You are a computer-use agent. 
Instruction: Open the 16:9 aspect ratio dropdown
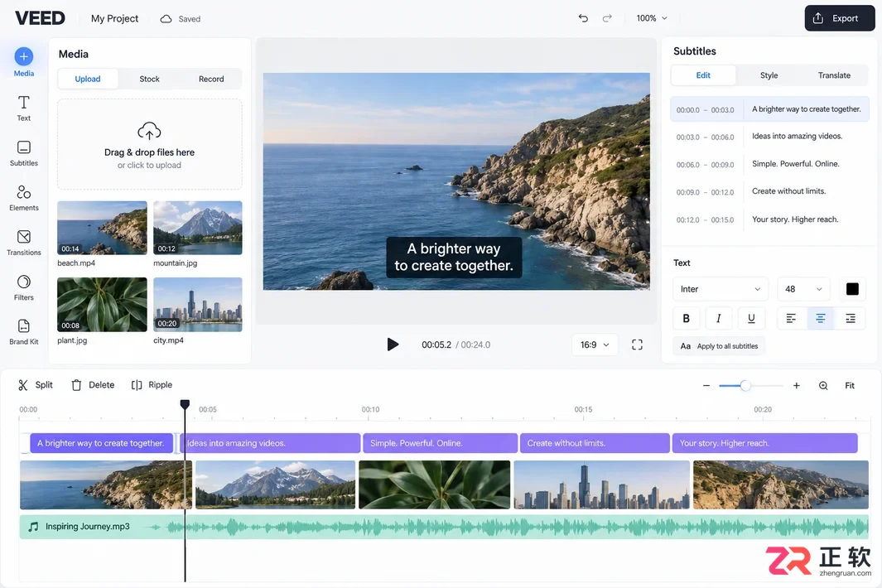[595, 345]
